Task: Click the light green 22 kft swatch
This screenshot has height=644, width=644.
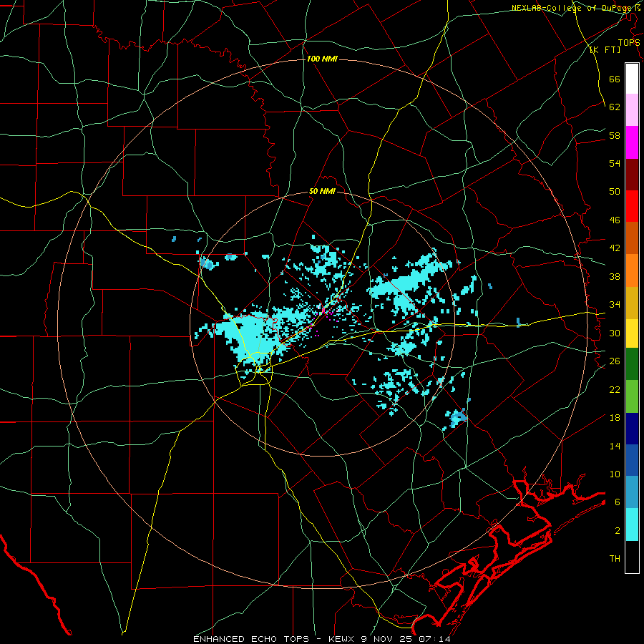Action: point(632,396)
